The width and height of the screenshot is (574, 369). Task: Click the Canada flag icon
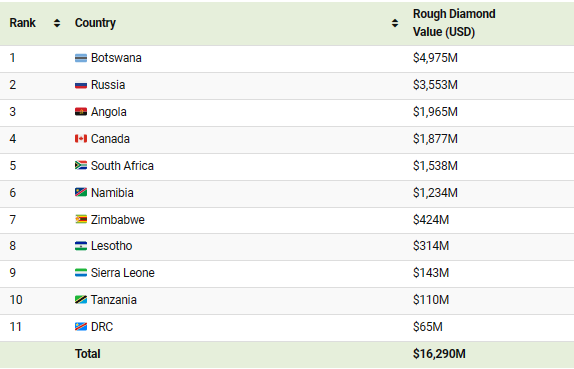point(81,139)
